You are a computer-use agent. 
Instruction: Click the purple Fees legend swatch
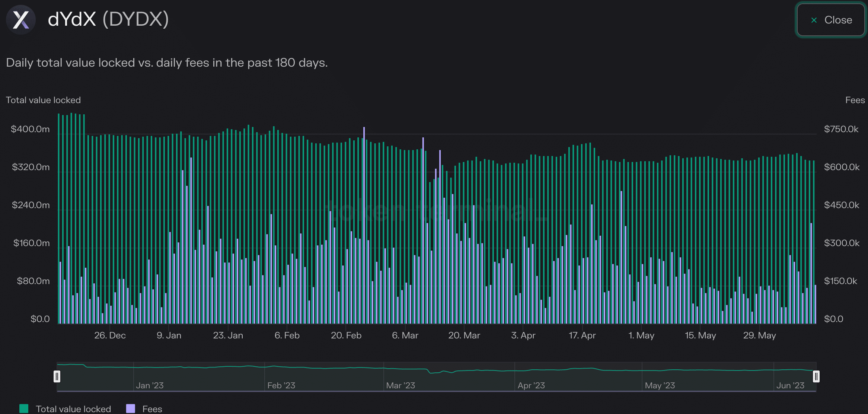131,408
